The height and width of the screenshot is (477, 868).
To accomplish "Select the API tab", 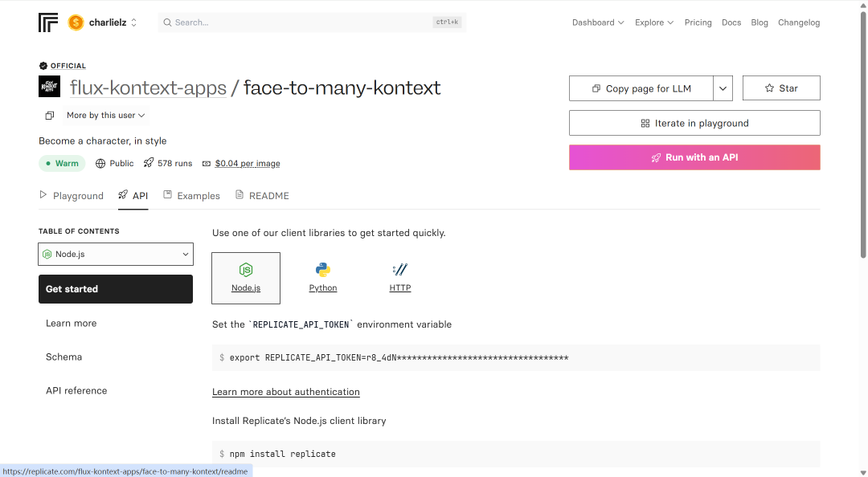I will click(x=133, y=195).
